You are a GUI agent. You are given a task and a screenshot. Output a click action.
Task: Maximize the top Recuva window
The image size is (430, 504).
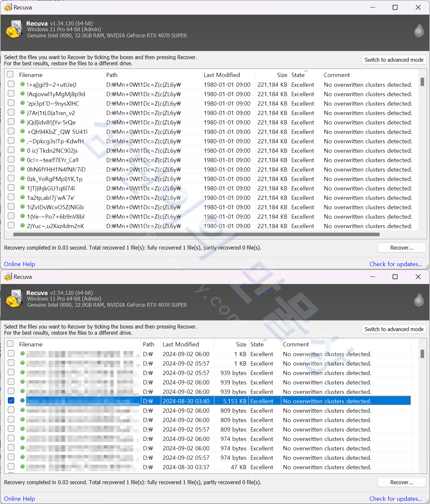[x=395, y=7]
